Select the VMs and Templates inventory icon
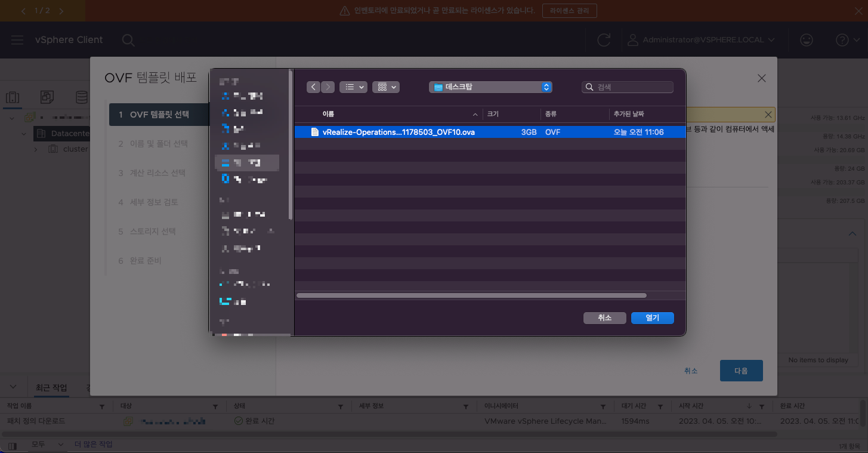 47,97
